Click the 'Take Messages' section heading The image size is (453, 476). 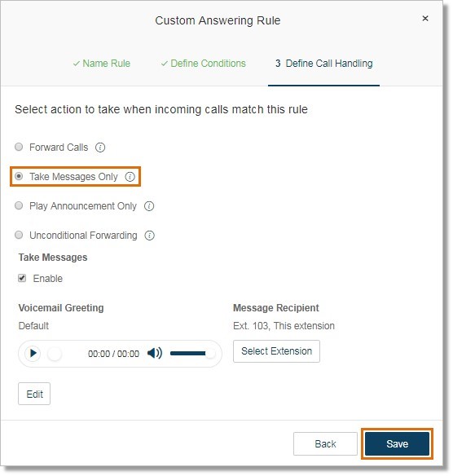pos(53,258)
